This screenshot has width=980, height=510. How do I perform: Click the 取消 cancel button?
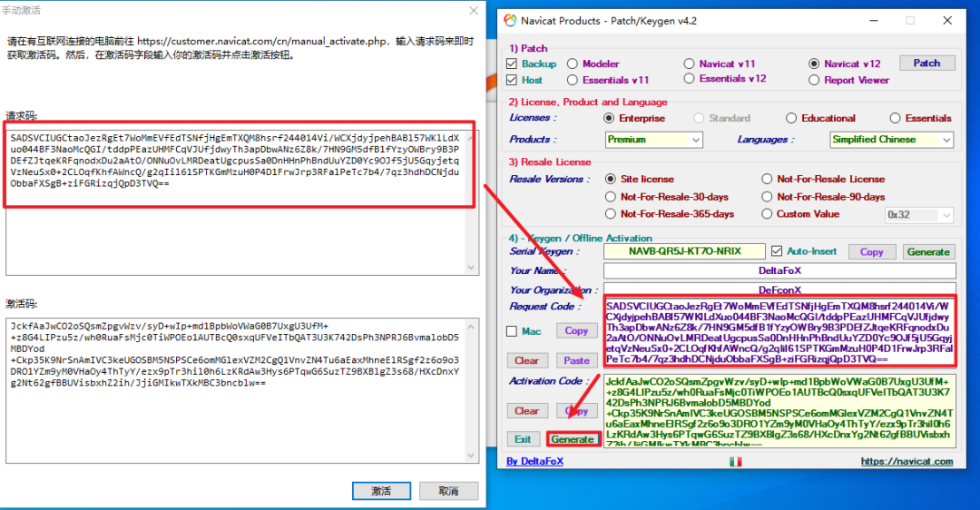click(x=448, y=491)
